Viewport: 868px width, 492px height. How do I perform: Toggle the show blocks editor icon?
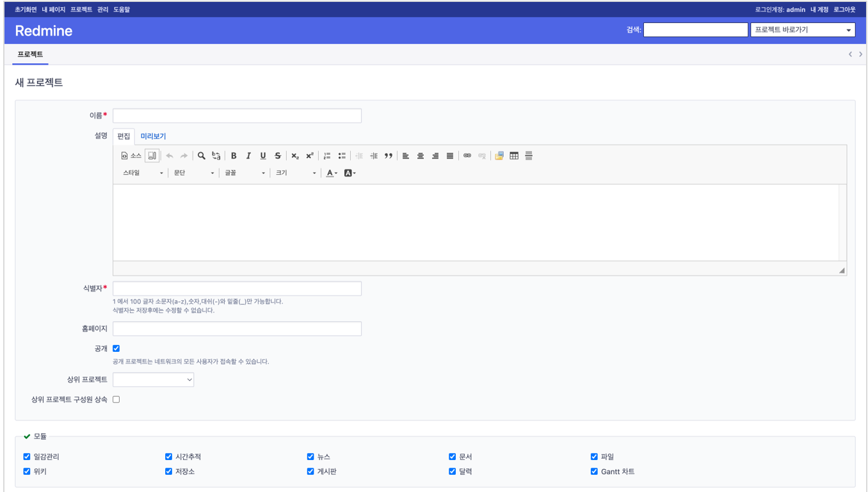[x=152, y=155]
